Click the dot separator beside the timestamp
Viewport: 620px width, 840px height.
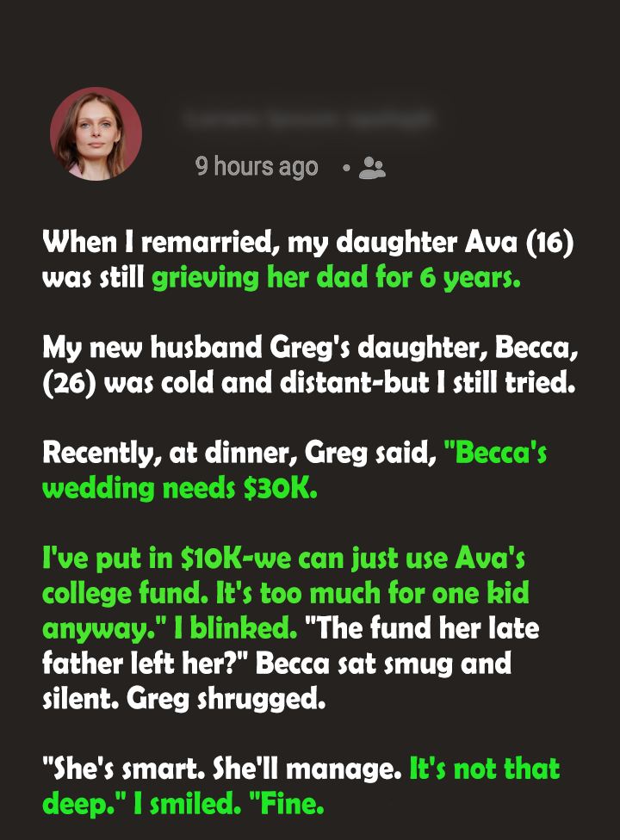point(346,168)
